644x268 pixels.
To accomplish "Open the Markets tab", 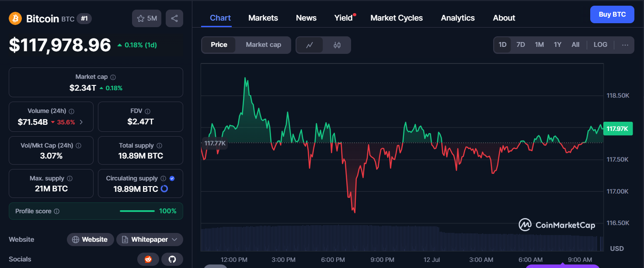I will tap(263, 18).
